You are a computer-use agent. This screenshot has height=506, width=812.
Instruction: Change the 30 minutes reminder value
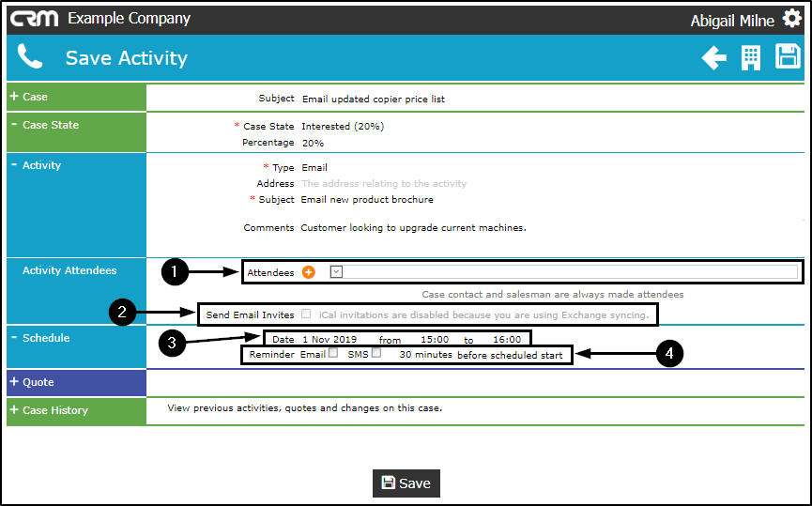click(x=425, y=355)
